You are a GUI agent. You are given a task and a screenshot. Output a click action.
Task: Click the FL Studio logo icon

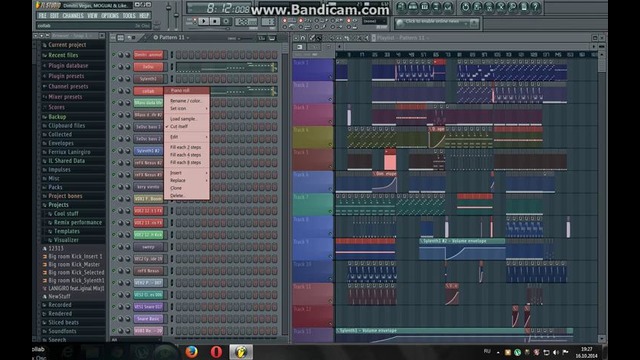(x=39, y=5)
